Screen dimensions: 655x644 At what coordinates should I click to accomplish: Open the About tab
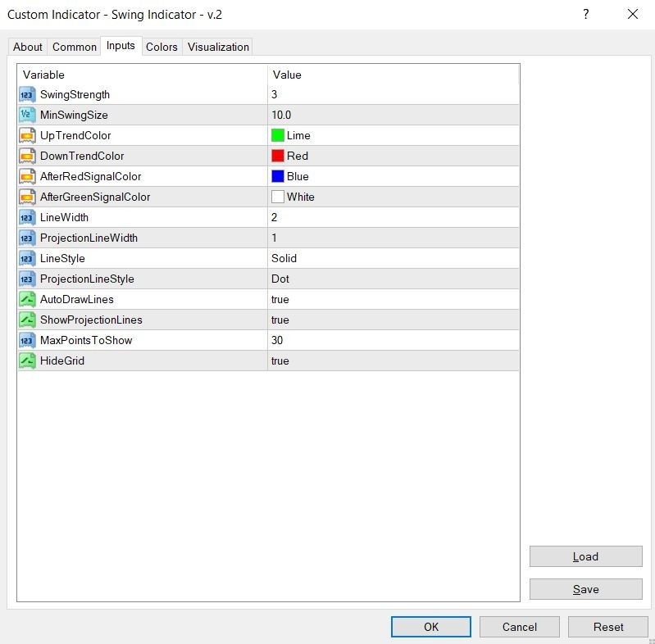(x=28, y=47)
